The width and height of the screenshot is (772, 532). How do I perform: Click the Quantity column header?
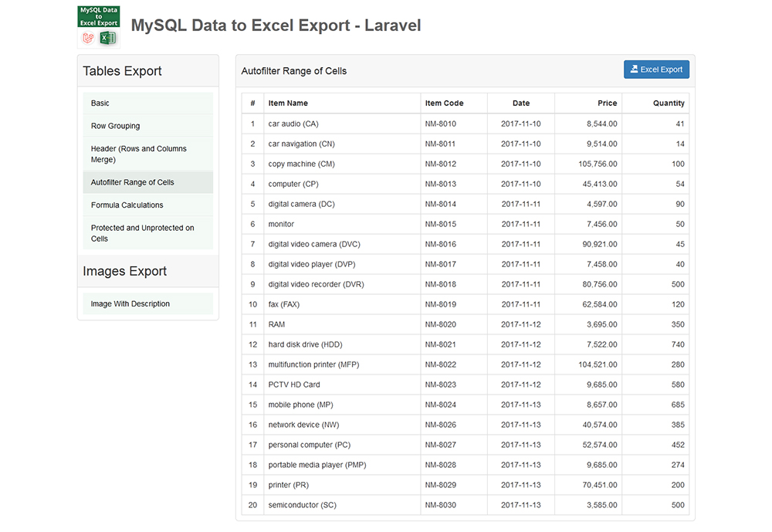click(x=669, y=103)
